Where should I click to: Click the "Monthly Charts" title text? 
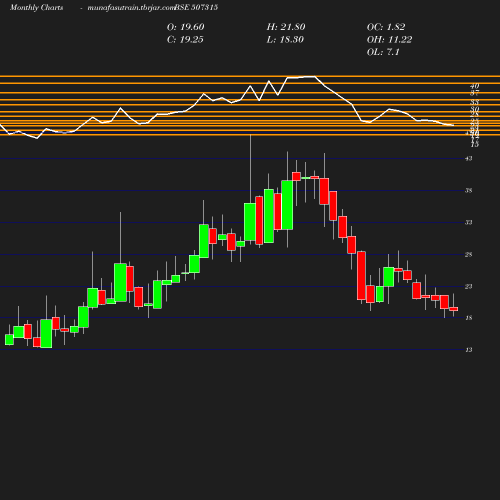point(37,8)
